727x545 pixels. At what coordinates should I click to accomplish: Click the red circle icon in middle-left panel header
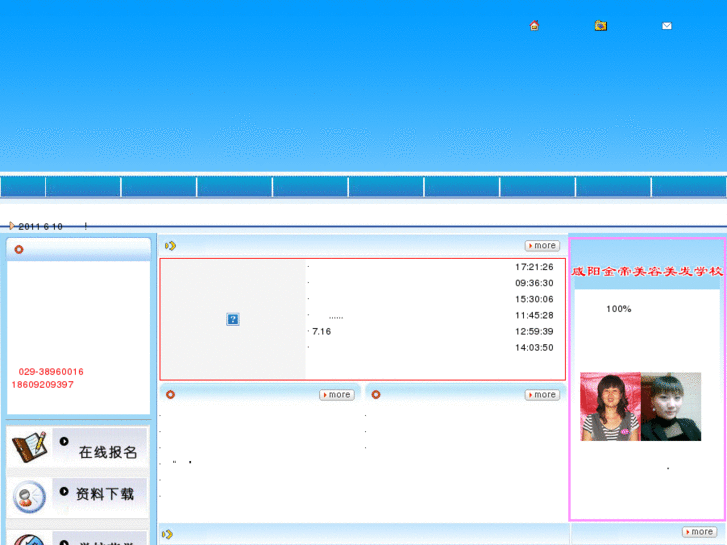coord(170,394)
